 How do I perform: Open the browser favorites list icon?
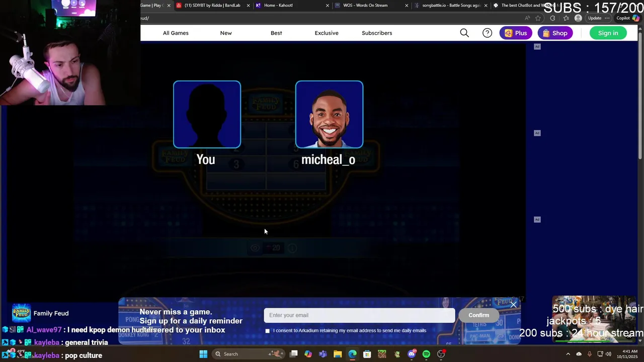566,18
